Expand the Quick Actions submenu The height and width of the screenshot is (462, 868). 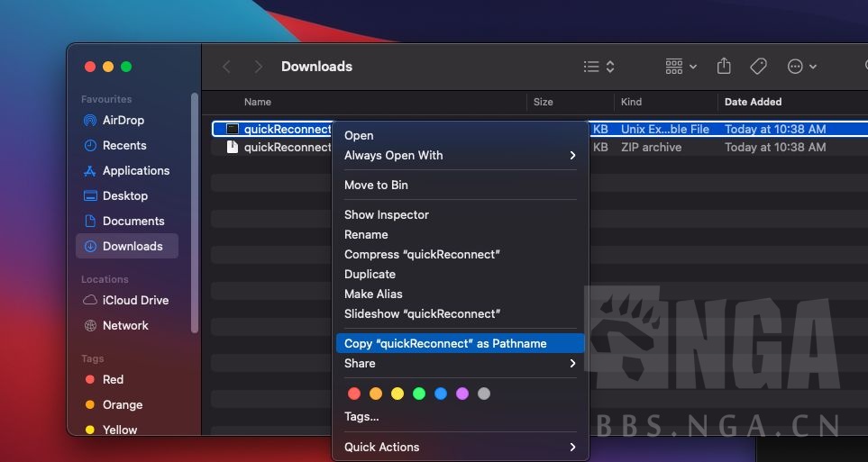tap(460, 447)
